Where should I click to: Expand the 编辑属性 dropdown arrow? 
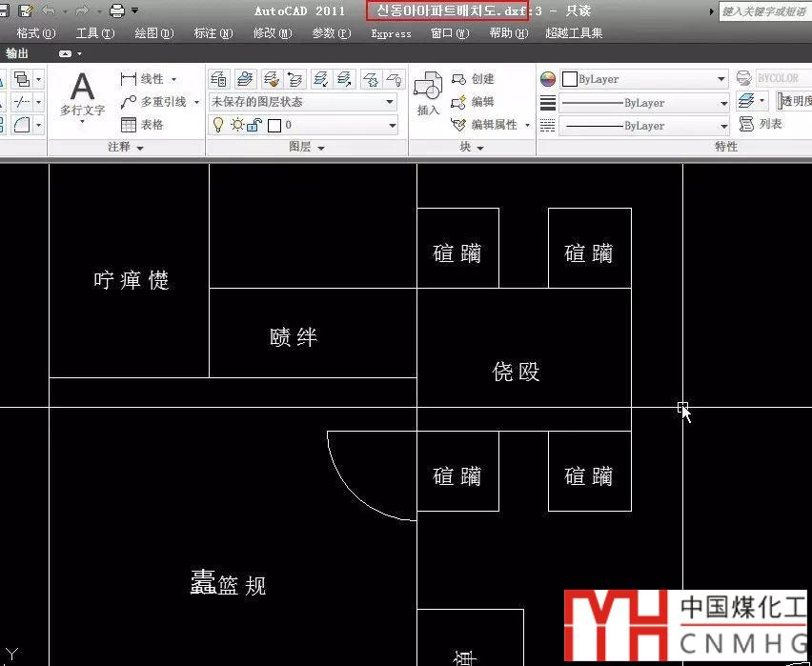pos(527,125)
